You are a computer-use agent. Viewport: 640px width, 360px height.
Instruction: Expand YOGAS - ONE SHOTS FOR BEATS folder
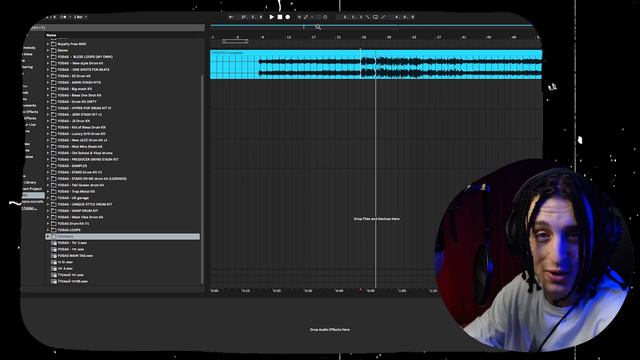tap(48, 70)
